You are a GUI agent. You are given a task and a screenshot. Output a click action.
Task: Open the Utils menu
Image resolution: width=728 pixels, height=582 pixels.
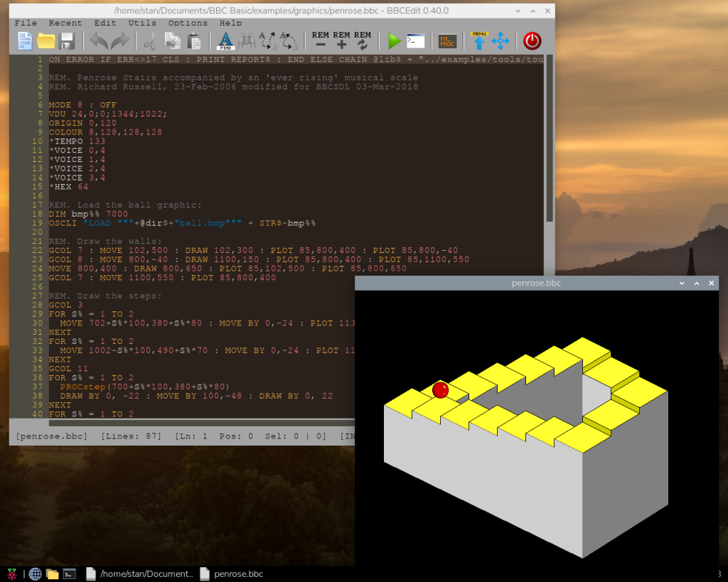[142, 23]
